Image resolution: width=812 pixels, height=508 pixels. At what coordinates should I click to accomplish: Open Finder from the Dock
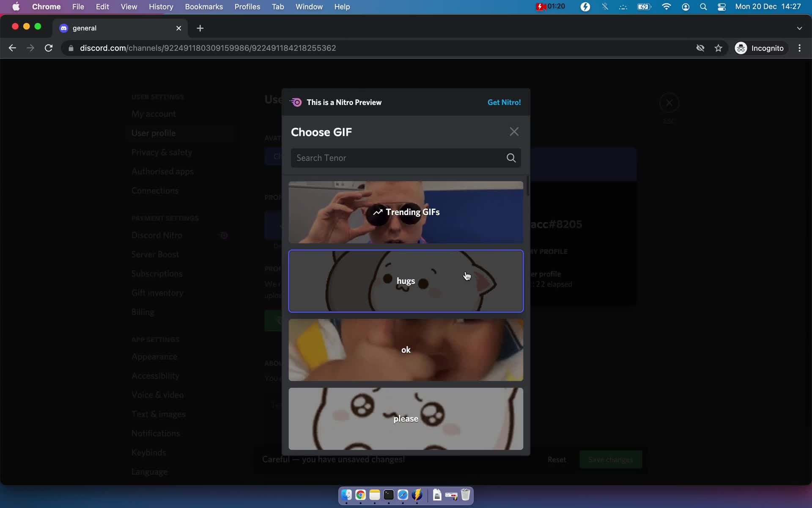tap(346, 495)
